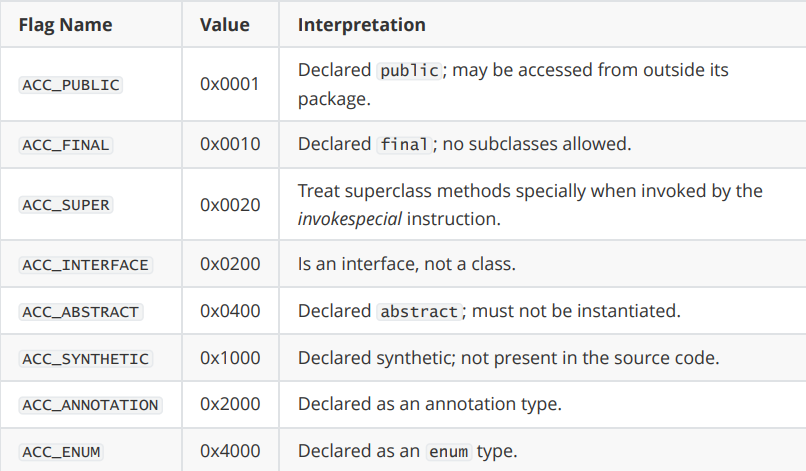Select the ACC_INTERFACE flag name
This screenshot has height=471, width=806.
point(85,265)
